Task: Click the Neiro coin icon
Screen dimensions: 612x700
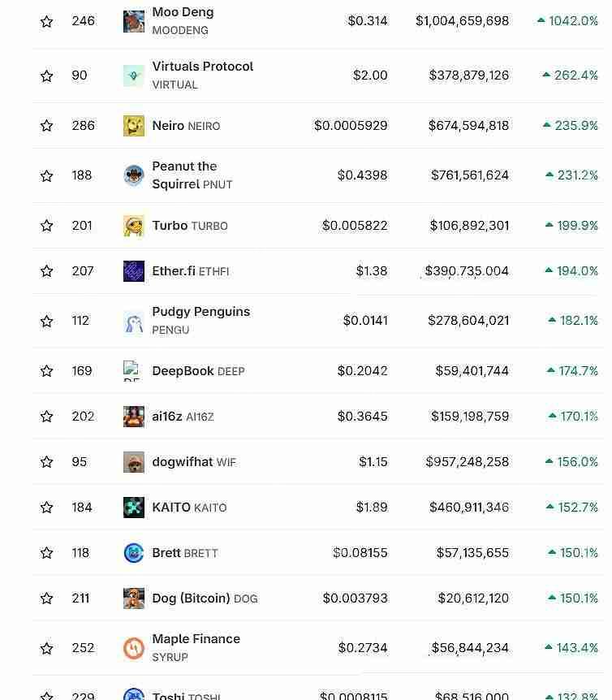Action: pos(134,126)
